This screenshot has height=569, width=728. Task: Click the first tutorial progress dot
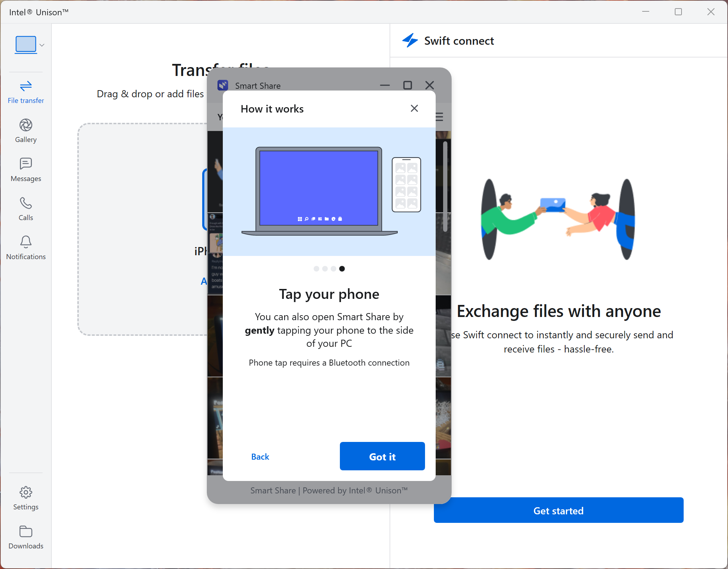pyautogui.click(x=315, y=269)
